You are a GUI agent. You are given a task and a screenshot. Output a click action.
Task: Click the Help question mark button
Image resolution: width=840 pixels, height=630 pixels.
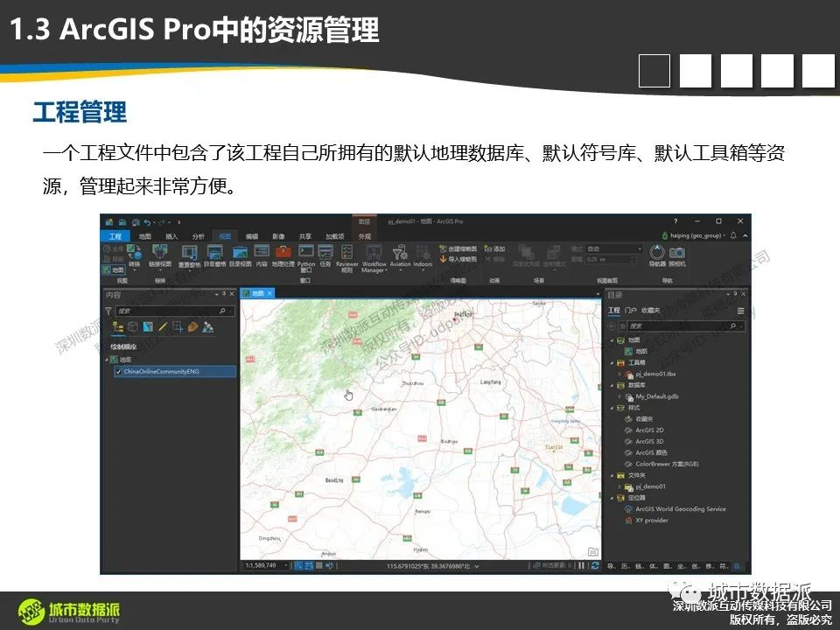tap(675, 221)
